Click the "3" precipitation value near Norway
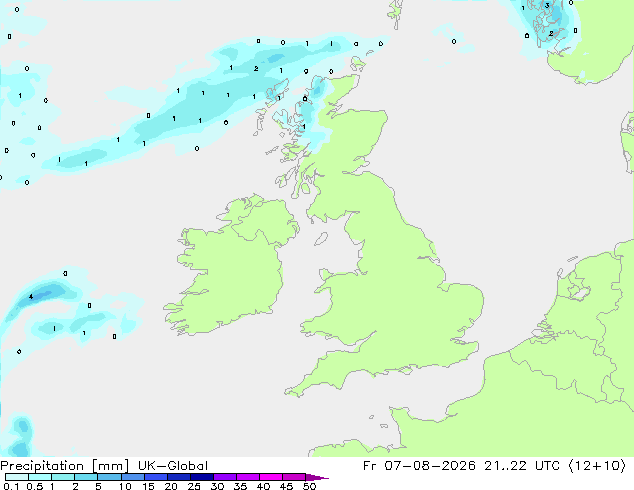 pyautogui.click(x=547, y=6)
